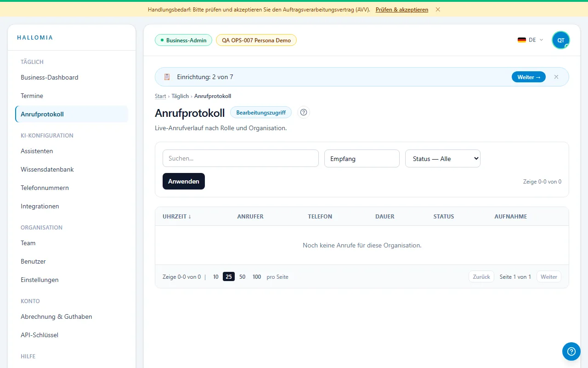
Task: Focus the Suchen... search field
Action: click(x=241, y=158)
